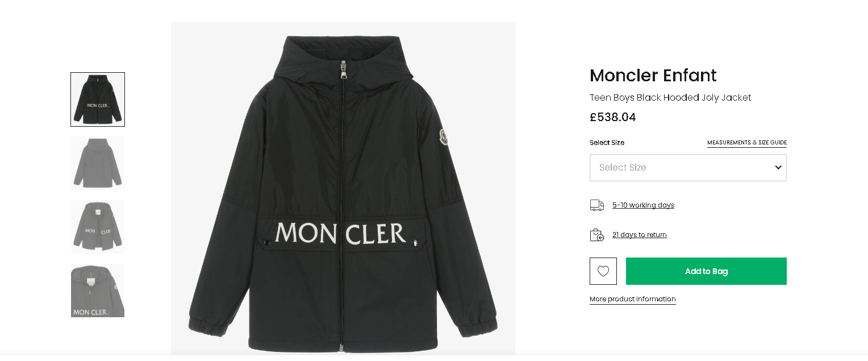Click the Teen Boys Black Hooded Joly Jacket title
This screenshot has height=361, width=868.
(670, 98)
